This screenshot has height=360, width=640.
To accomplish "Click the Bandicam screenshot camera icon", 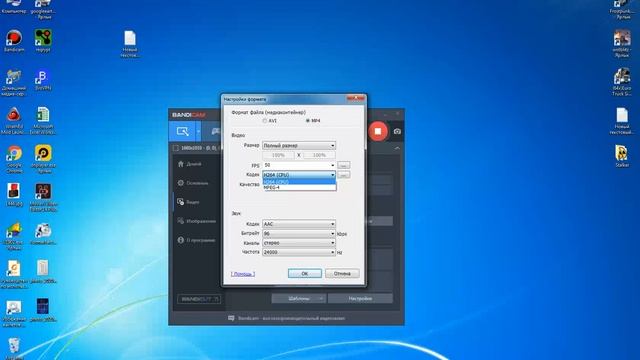I will pos(397,131).
